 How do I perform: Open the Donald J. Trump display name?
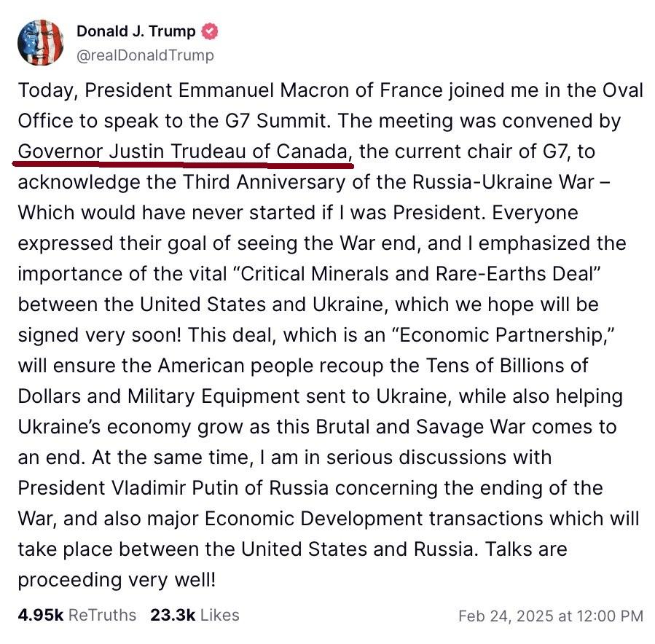click(x=136, y=31)
